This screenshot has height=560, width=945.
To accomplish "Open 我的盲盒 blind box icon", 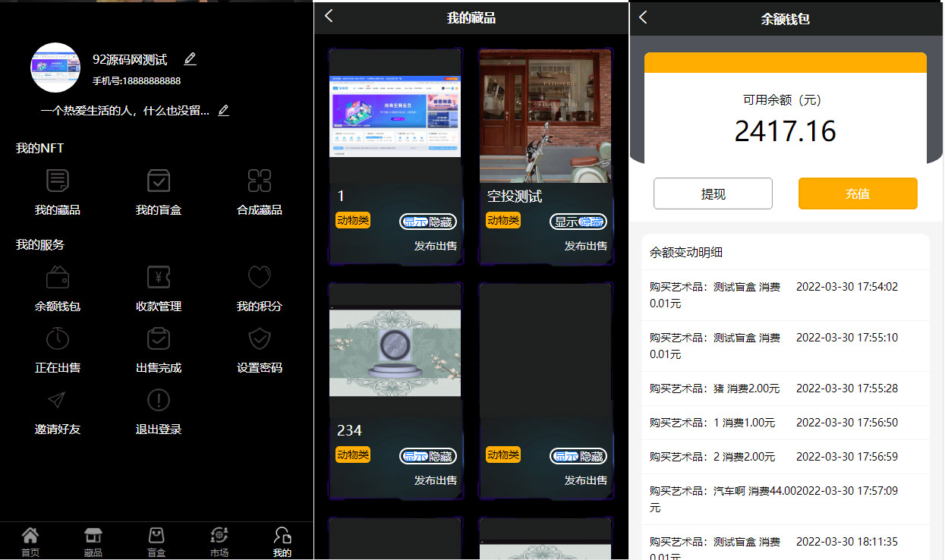I will point(159,181).
